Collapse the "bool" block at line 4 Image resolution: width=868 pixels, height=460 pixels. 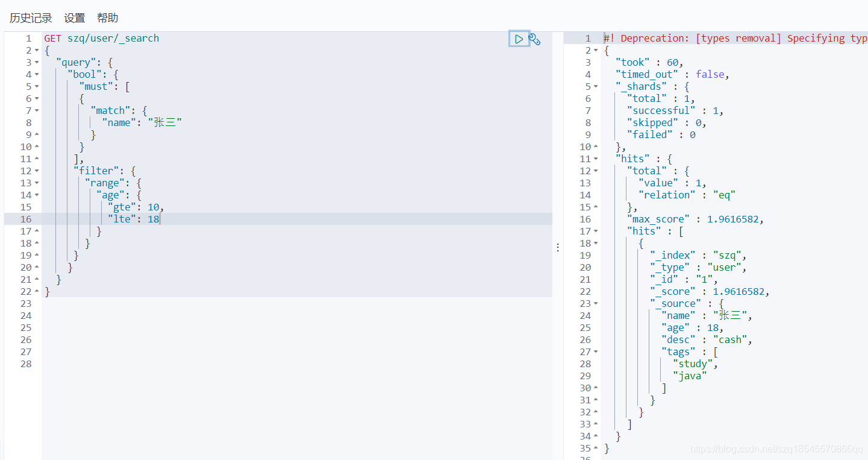[37, 75]
